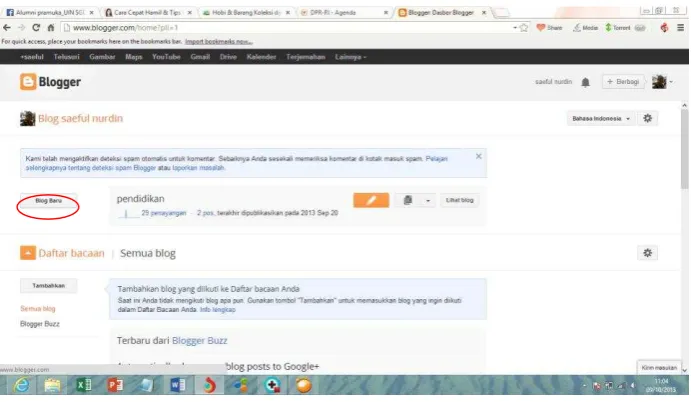Click the notification bell icon
691x402 pixels.
coord(585,82)
